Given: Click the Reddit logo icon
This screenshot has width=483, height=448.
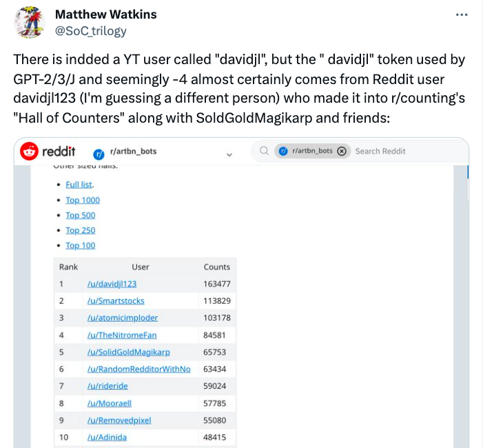Looking at the screenshot, I should (30, 151).
